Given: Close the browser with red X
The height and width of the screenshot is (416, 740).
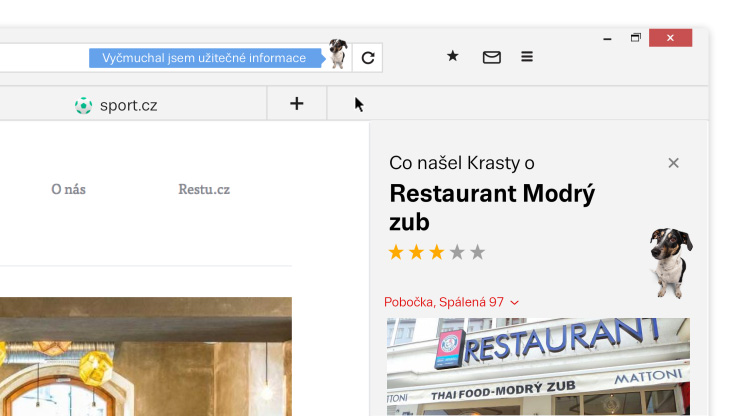Looking at the screenshot, I should pos(670,38).
